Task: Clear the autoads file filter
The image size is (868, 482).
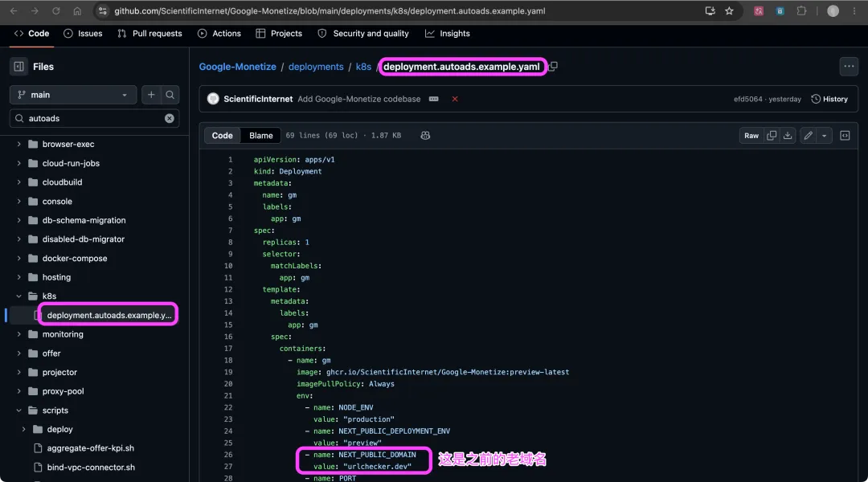Action: coord(170,118)
